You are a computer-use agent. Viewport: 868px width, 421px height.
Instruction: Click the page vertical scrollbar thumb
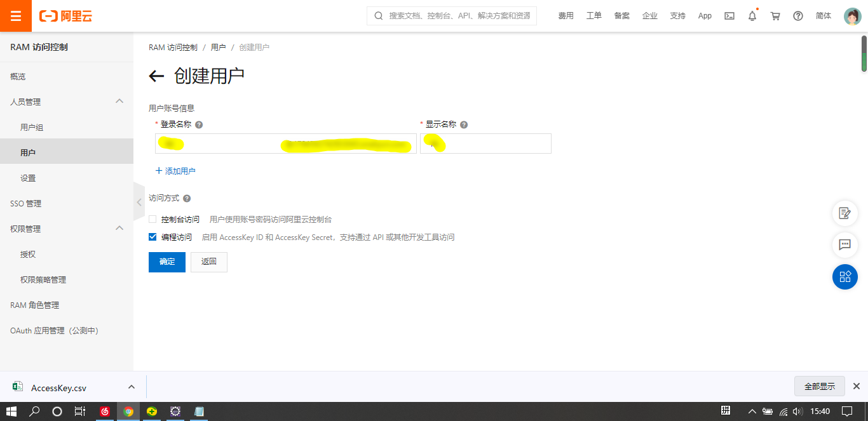[864, 53]
